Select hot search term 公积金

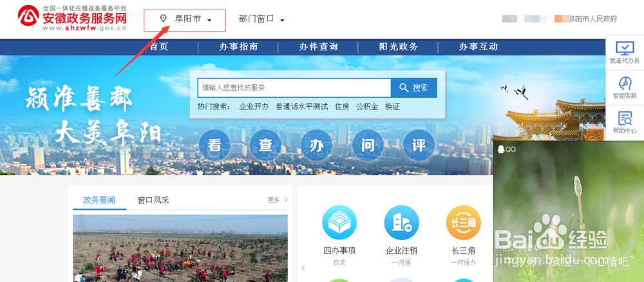click(367, 107)
